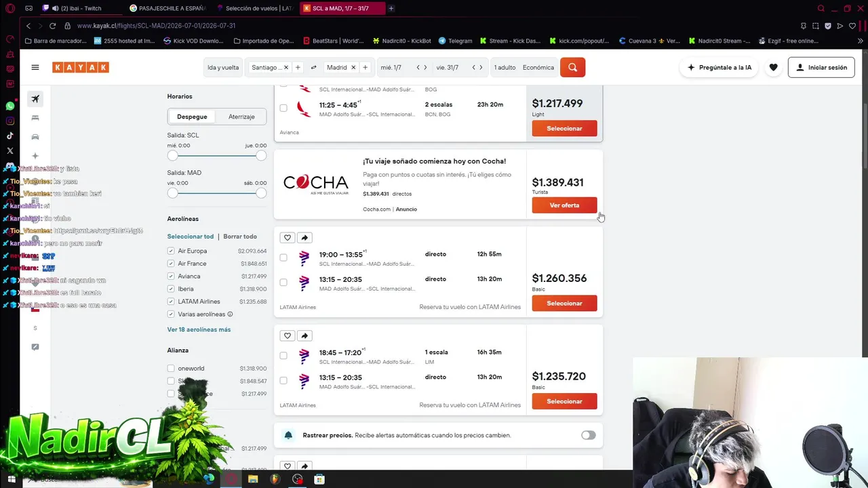Remove Santiago from origin field
The image size is (868, 488).
285,67
